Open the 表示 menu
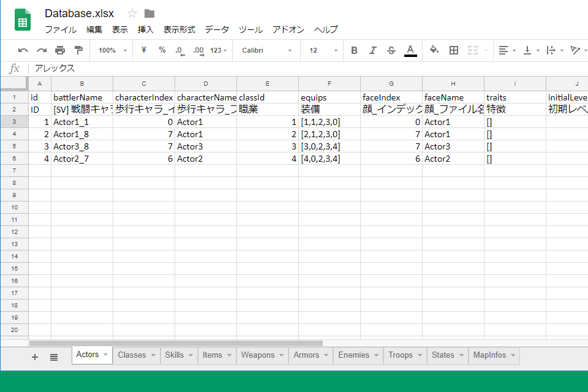 pyautogui.click(x=120, y=29)
